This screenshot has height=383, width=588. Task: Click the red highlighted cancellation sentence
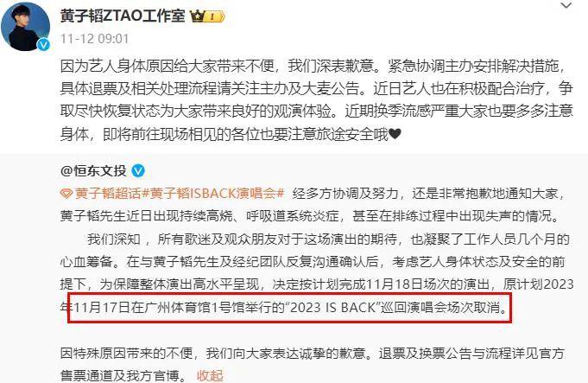[x=290, y=308]
